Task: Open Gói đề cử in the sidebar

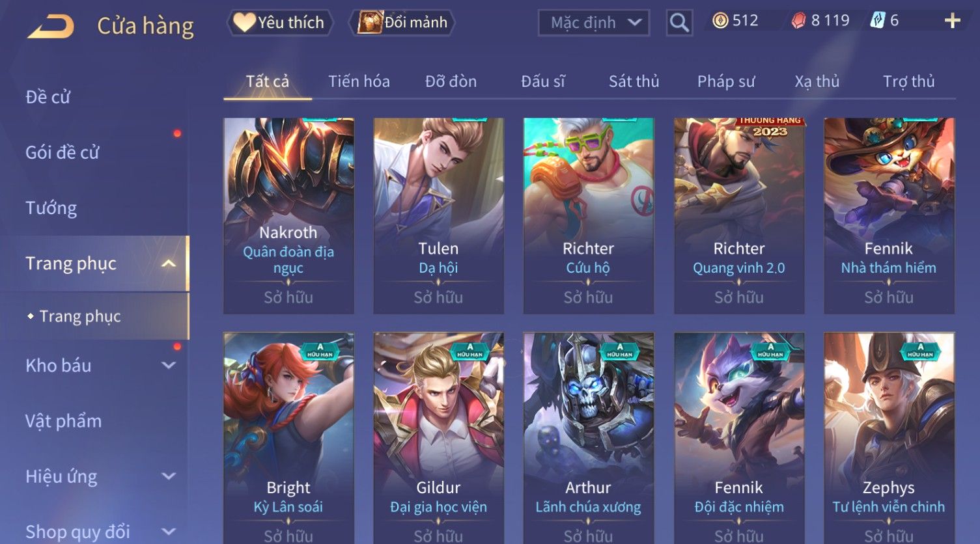Action: pyautogui.click(x=63, y=153)
